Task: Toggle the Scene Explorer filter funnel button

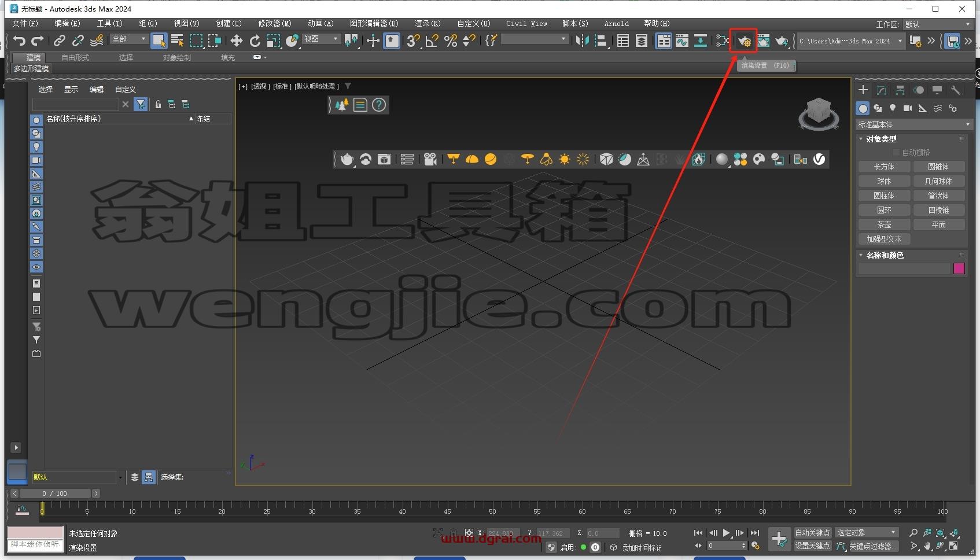Action: (x=141, y=104)
